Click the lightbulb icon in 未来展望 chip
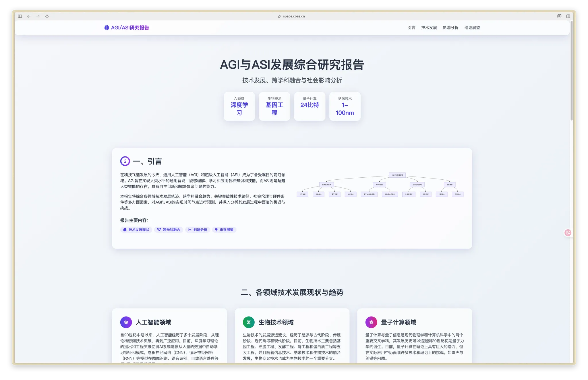Image resolution: width=588 pixels, height=380 pixels. 216,230
